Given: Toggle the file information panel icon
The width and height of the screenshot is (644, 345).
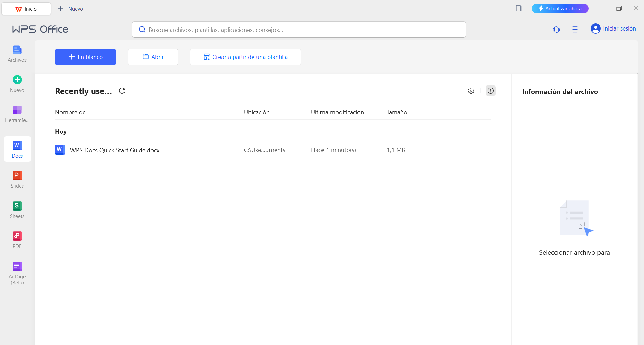Looking at the screenshot, I should tap(491, 91).
